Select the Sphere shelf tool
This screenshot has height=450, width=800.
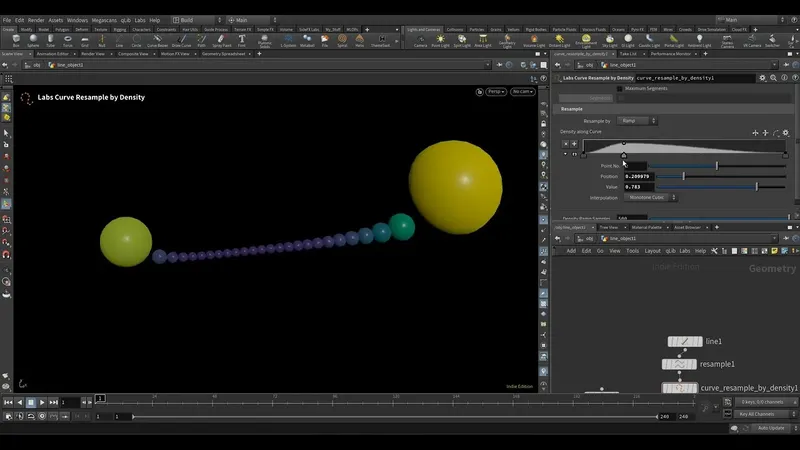click(x=33, y=40)
